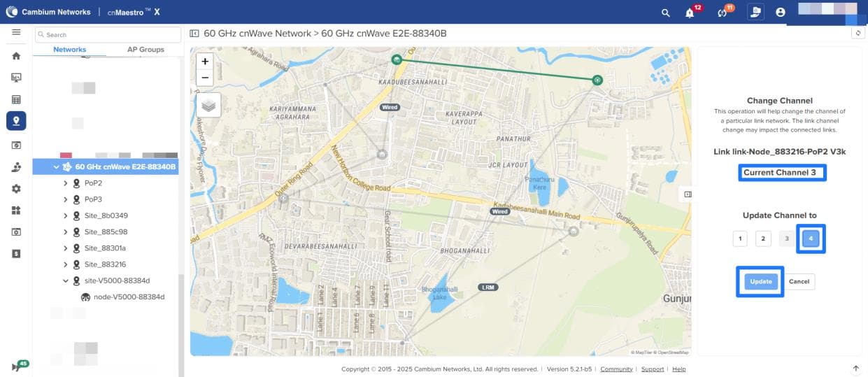
Task: Open the map layers selector icon
Action: click(x=208, y=105)
